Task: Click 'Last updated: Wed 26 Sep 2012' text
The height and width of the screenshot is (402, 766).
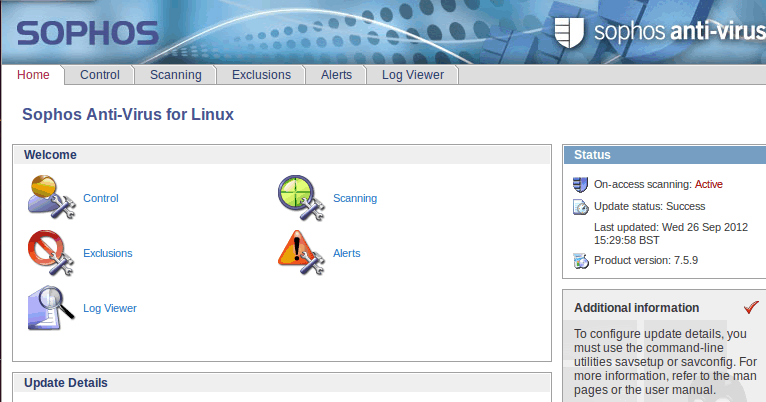Action: (x=671, y=227)
